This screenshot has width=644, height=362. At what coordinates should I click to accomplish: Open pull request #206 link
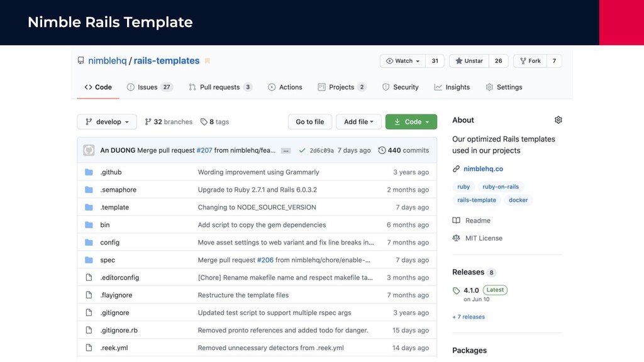(x=265, y=260)
